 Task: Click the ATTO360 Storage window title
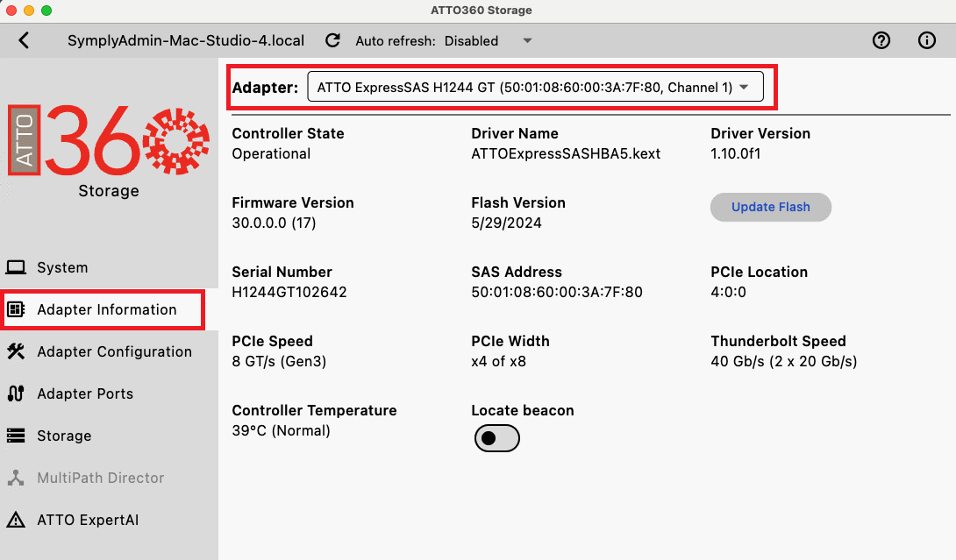481,11
